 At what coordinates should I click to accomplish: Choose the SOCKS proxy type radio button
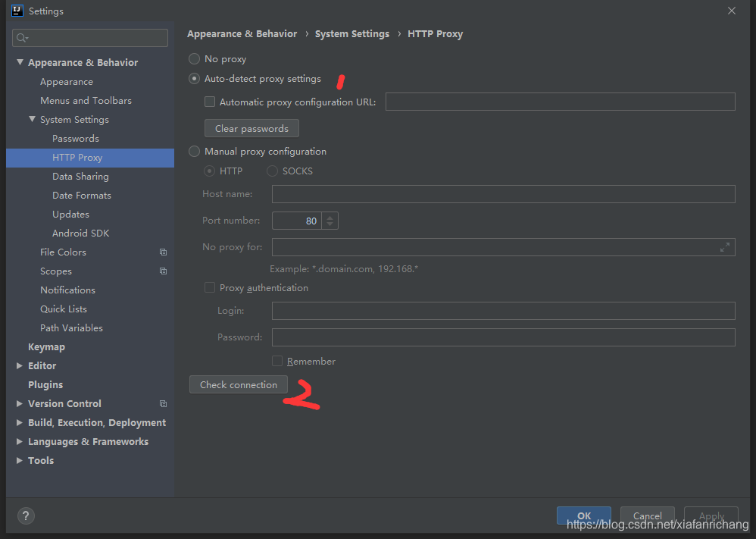coord(272,171)
